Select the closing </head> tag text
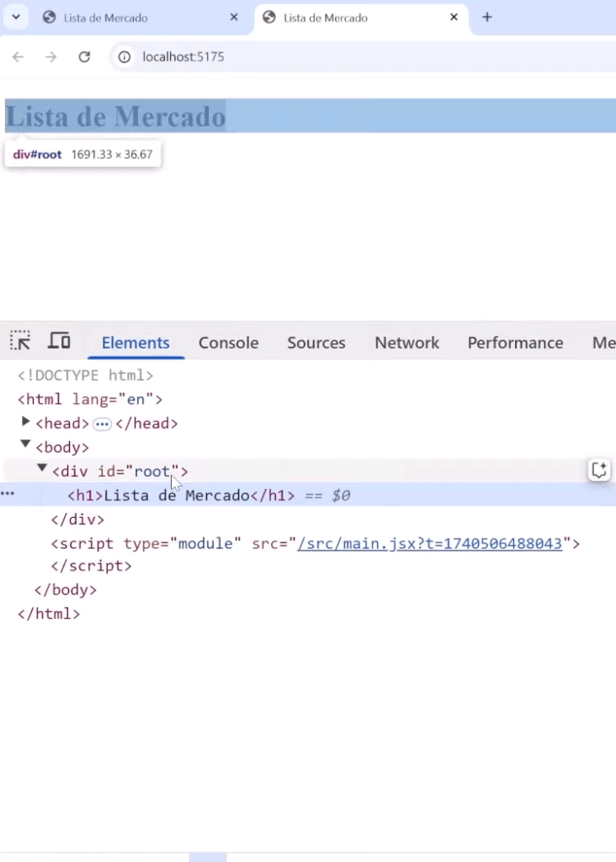Image resolution: width=616 pixels, height=862 pixels. (x=146, y=423)
